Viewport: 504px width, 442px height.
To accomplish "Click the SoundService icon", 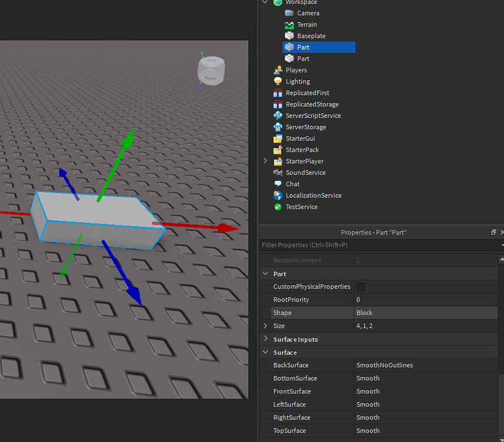I will (x=278, y=172).
